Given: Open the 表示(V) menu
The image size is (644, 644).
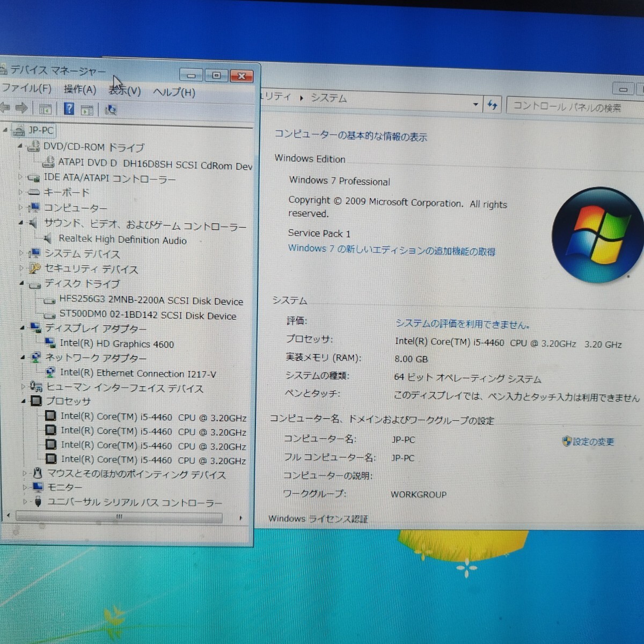Looking at the screenshot, I should point(125,91).
